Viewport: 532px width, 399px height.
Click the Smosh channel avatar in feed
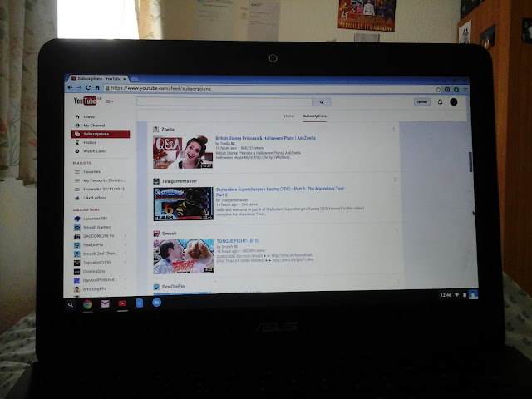(x=156, y=234)
